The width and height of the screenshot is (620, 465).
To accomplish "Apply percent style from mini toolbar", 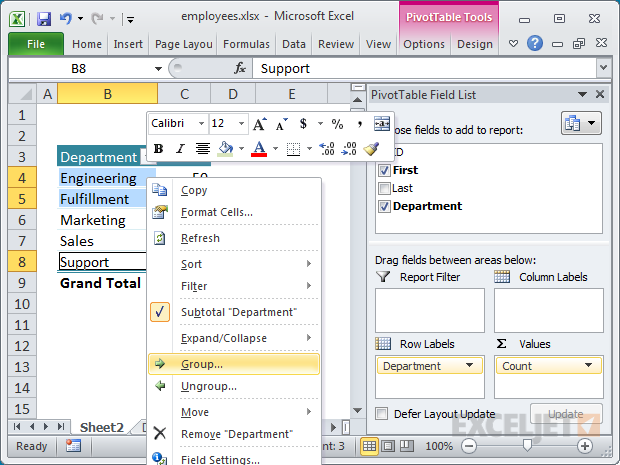I will (337, 124).
